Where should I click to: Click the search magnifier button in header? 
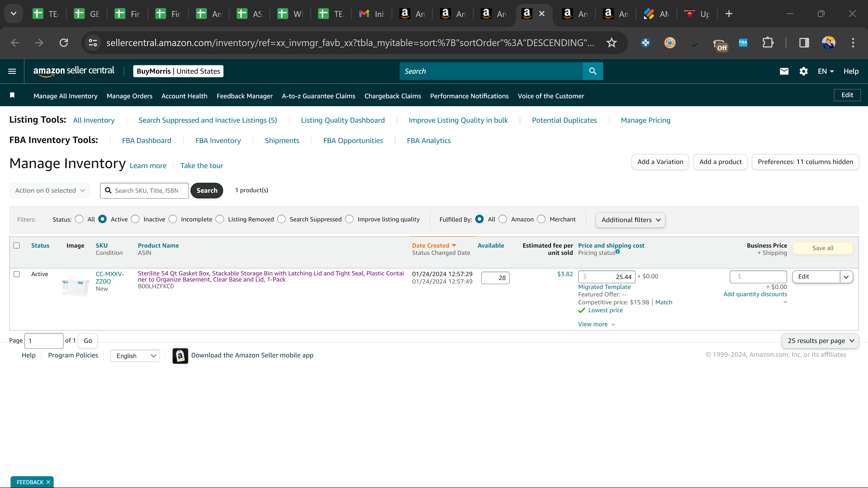(592, 71)
